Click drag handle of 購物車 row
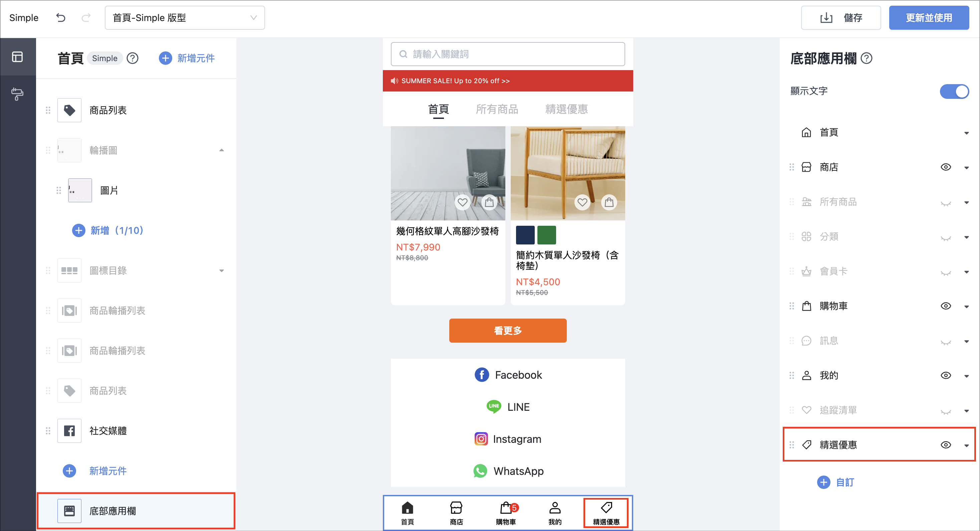Screen dimensions: 980x531 [x=792, y=306]
